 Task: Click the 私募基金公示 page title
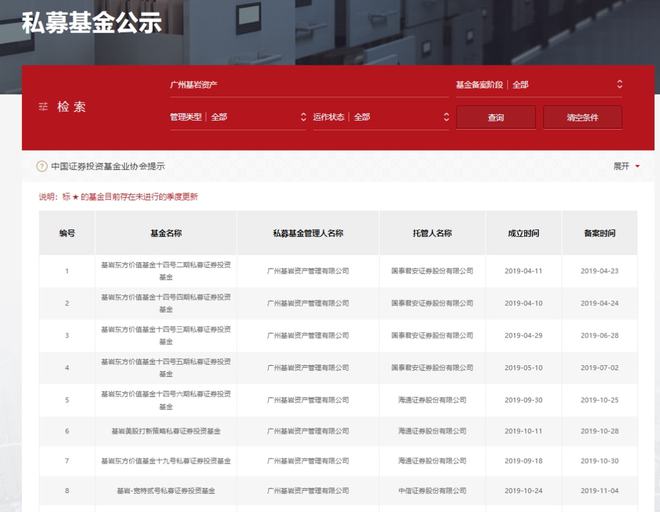pos(92,22)
